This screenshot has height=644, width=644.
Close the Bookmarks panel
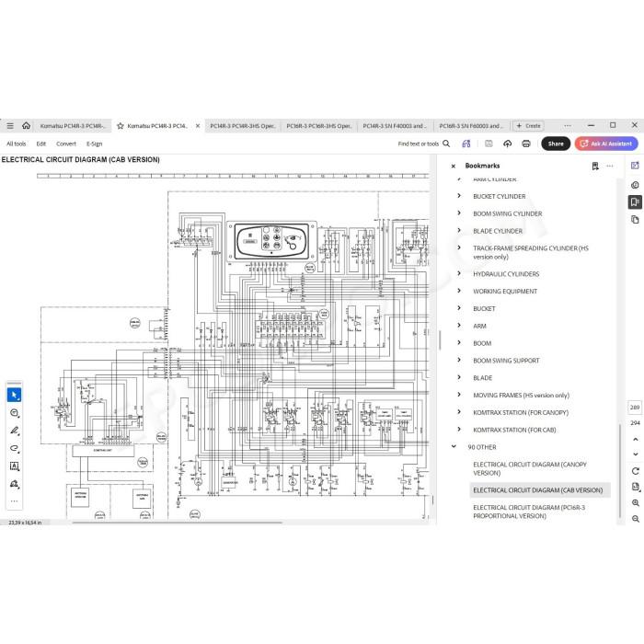453,167
